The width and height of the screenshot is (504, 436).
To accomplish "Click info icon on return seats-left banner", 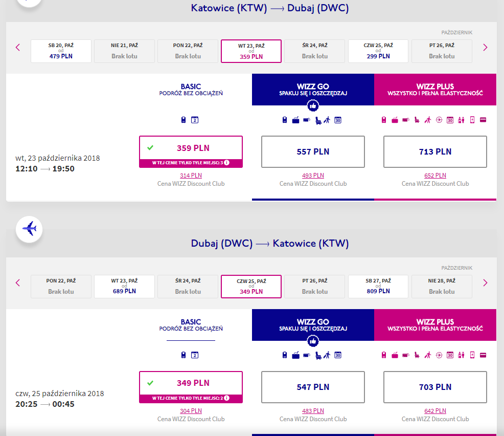I will pos(227,398).
